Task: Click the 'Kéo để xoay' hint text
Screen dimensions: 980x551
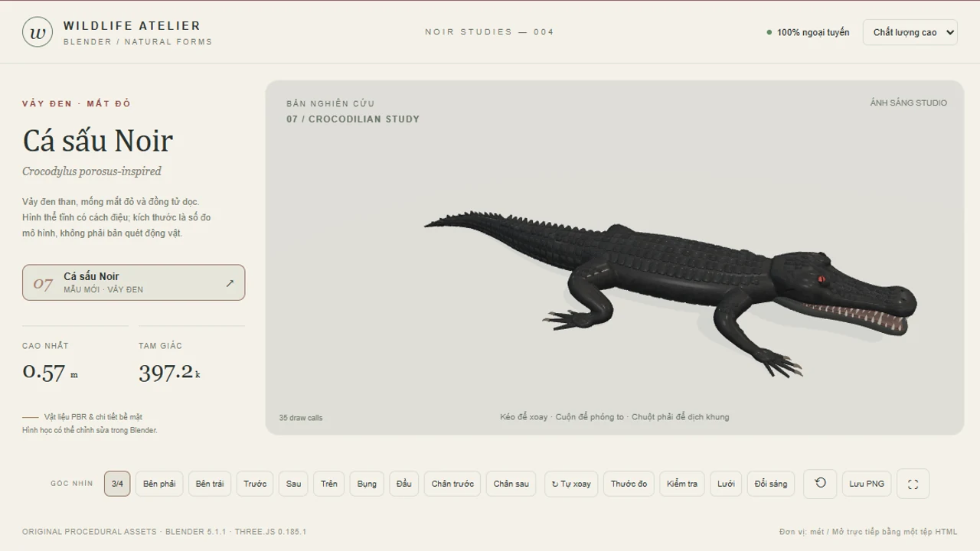Action: pyautogui.click(x=524, y=417)
